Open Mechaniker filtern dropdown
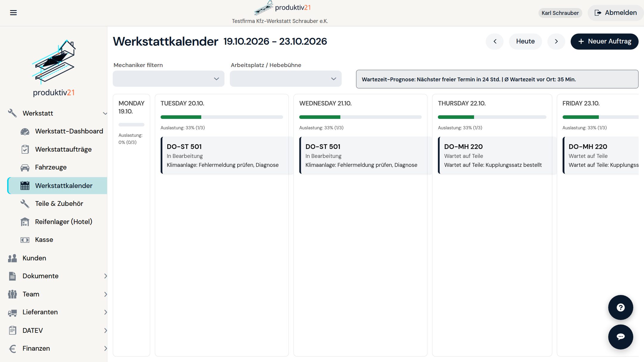644x362 pixels. [x=168, y=79]
